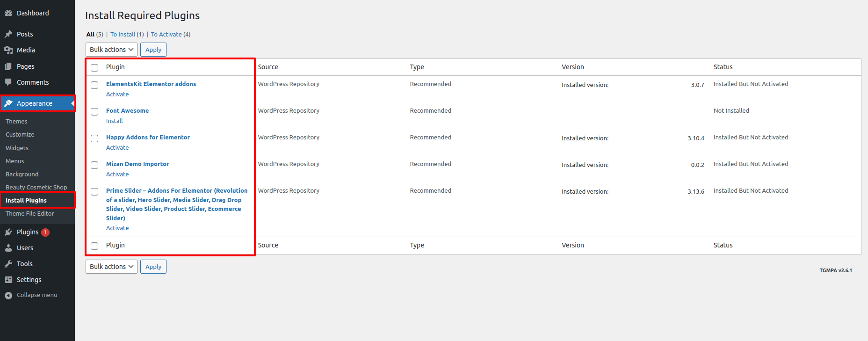Open the top Bulk actions dropdown
The width and height of the screenshot is (868, 341).
click(x=111, y=50)
